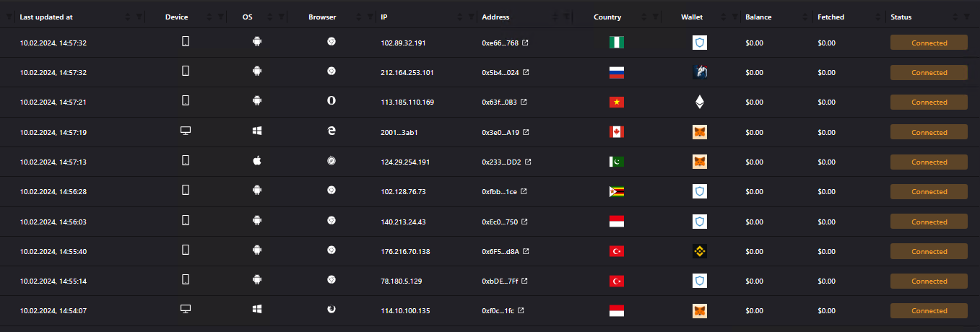Open external link icon beside 0x3e0...A19

[x=526, y=133]
